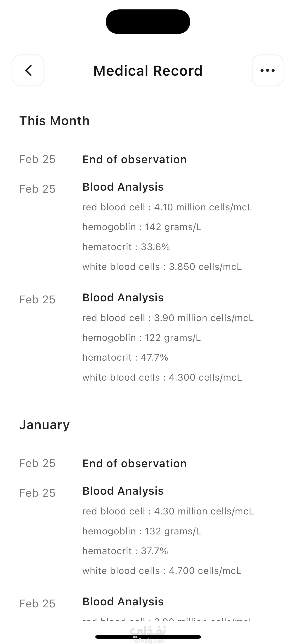Tap the January section header
This screenshot has height=644, width=296.
click(x=44, y=425)
